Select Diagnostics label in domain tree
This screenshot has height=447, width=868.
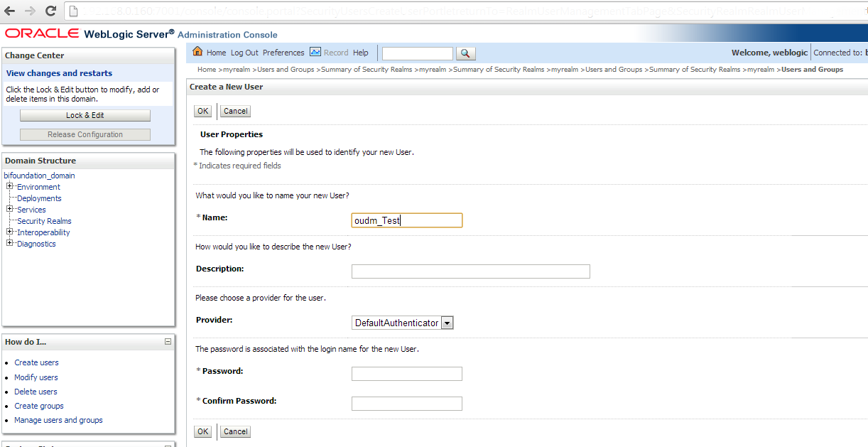(x=36, y=244)
